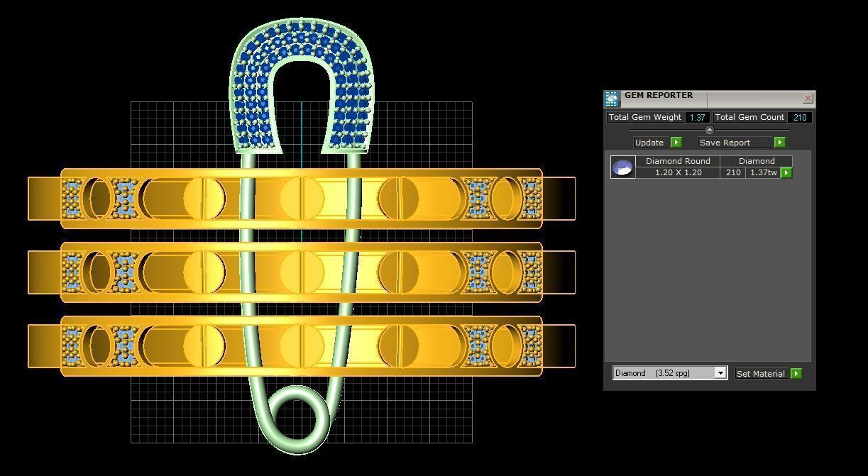This screenshot has width=868, height=476.
Task: Click the 1.37tw weight cell
Action: click(x=763, y=172)
